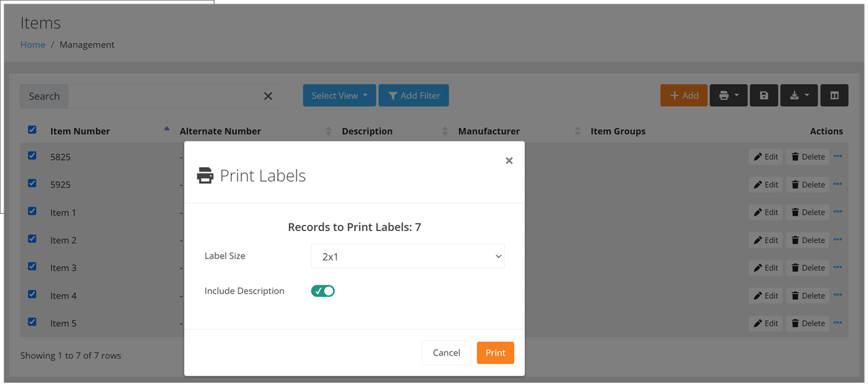Click the Add item button

pyautogui.click(x=684, y=95)
